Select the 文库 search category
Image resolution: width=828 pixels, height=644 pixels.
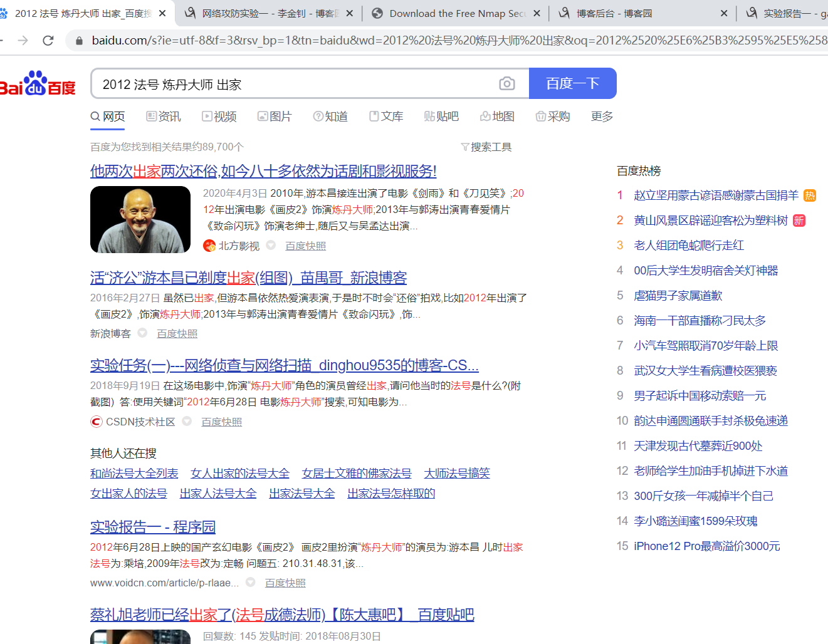pyautogui.click(x=386, y=117)
